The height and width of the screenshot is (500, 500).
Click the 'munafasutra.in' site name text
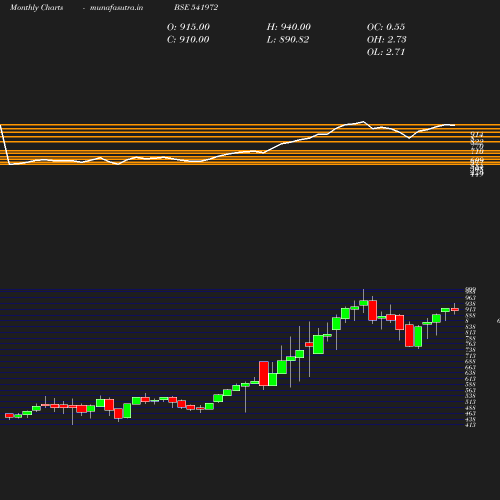(116, 7)
